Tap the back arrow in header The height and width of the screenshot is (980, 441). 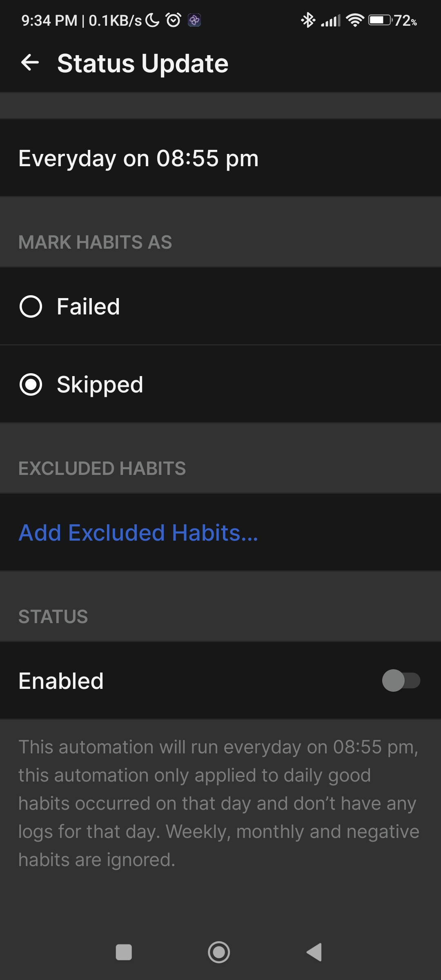point(30,63)
